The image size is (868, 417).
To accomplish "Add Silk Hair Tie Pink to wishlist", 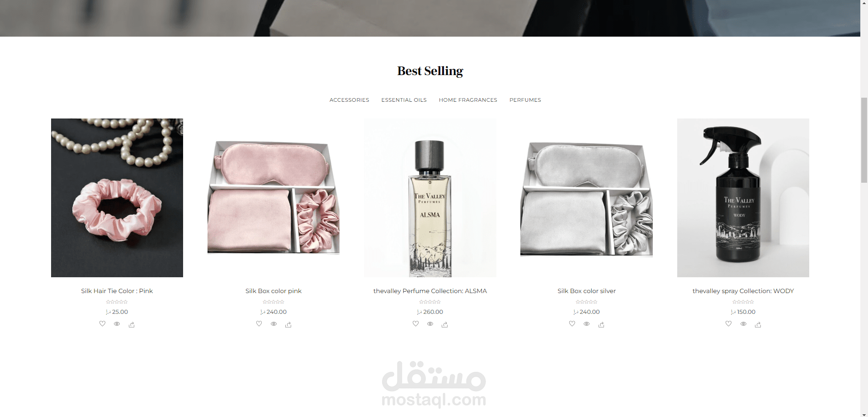I will pos(103,324).
